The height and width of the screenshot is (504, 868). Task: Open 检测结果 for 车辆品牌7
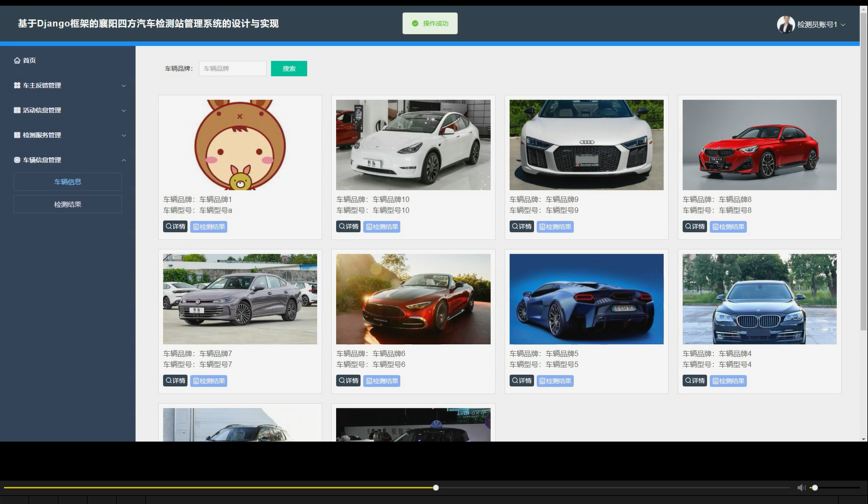209,381
